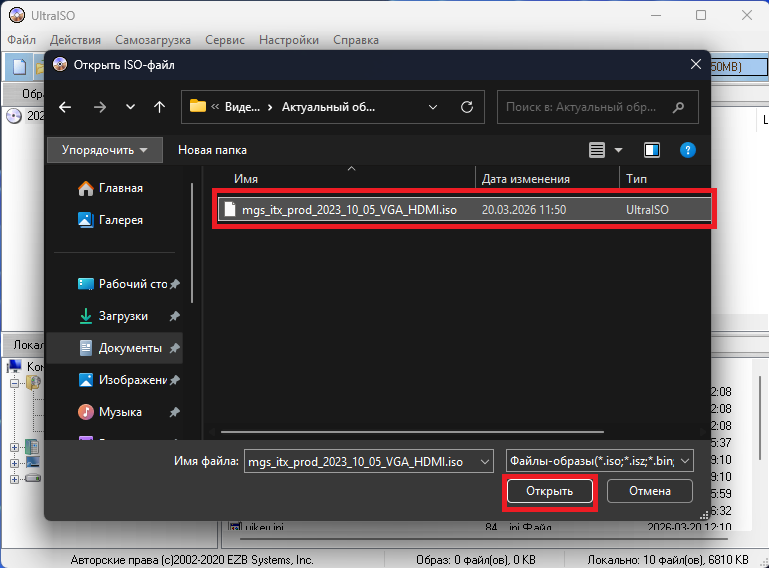This screenshot has width=769, height=568.
Task: Open help with question mark icon
Action: tap(688, 150)
